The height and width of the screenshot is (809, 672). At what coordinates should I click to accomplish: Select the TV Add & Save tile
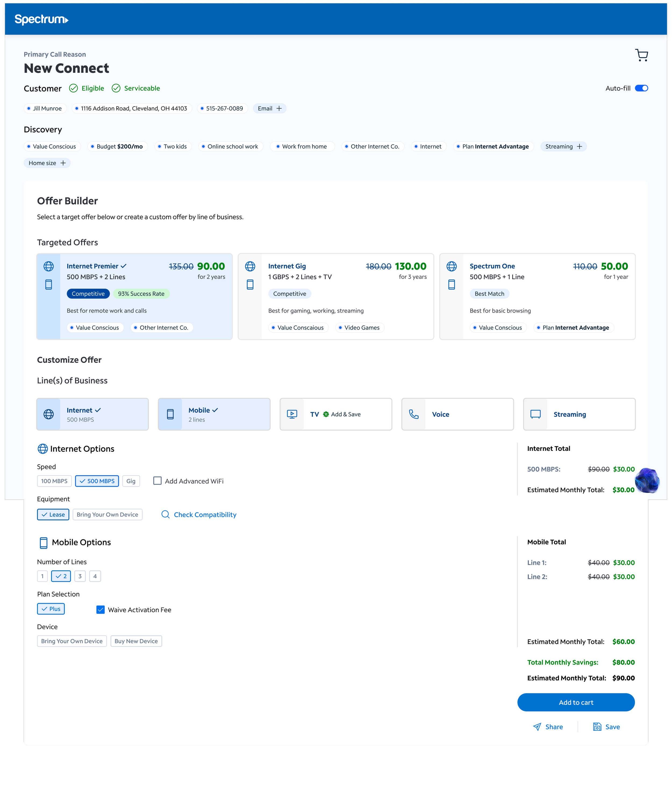pyautogui.click(x=336, y=415)
